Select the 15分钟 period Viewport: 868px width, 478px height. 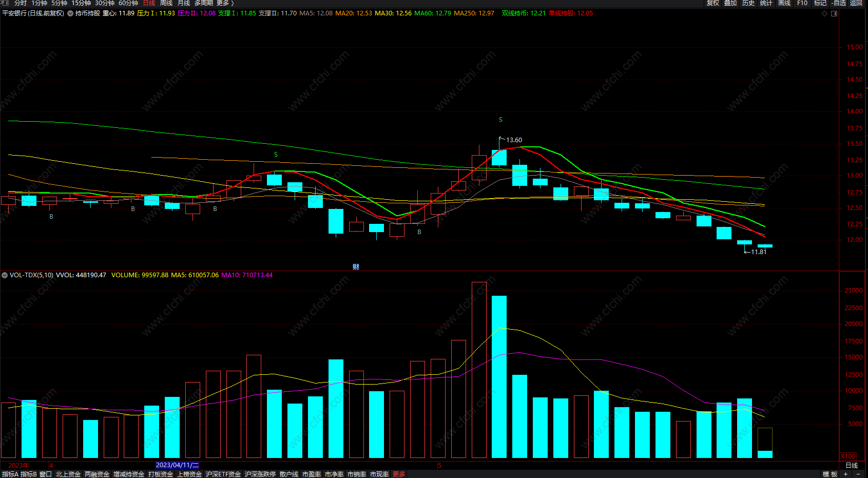click(81, 3)
